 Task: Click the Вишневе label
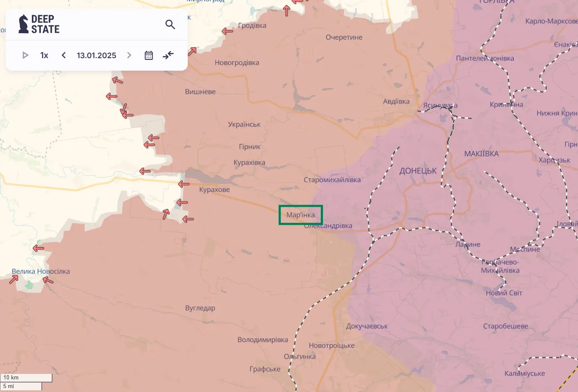click(x=200, y=92)
